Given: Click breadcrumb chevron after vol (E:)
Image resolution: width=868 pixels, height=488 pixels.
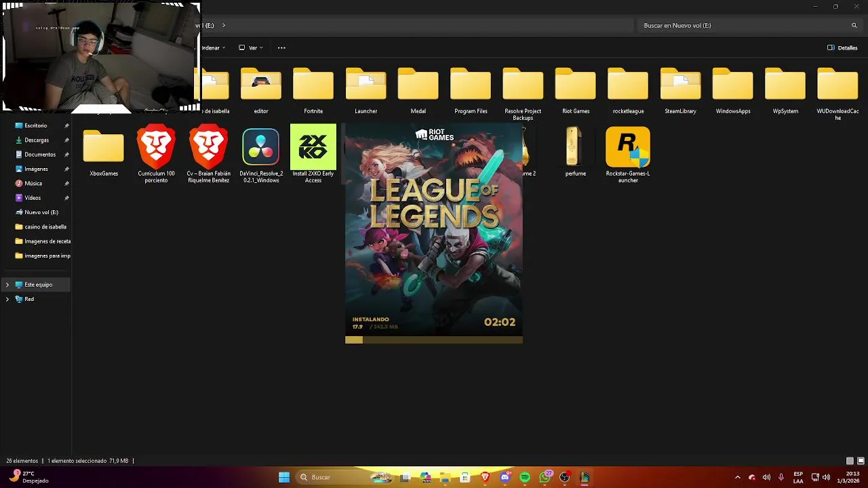Looking at the screenshot, I should 224,26.
